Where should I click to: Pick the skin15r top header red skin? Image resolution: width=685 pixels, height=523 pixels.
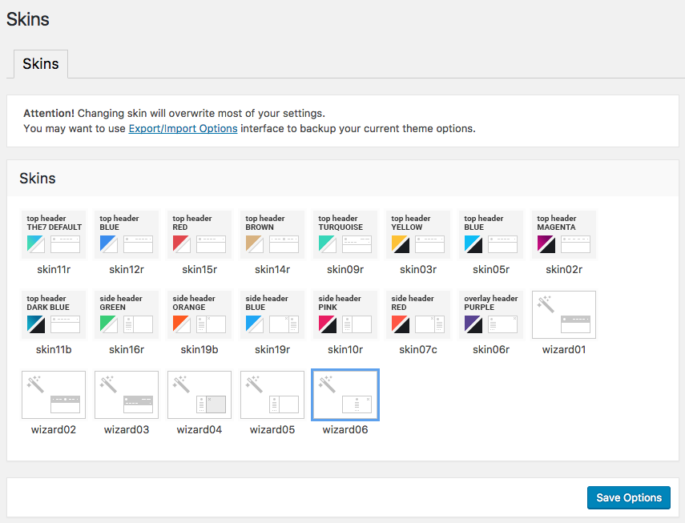tap(200, 235)
